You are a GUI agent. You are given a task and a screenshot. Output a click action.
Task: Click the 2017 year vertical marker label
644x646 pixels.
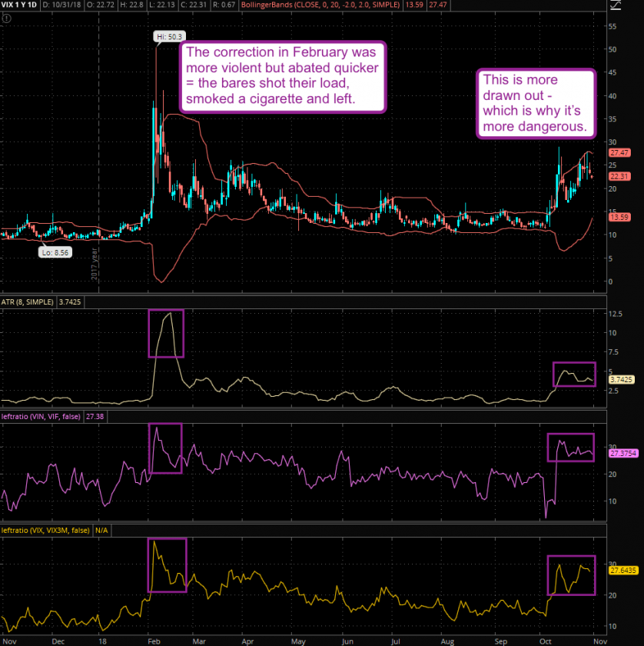pos(95,265)
